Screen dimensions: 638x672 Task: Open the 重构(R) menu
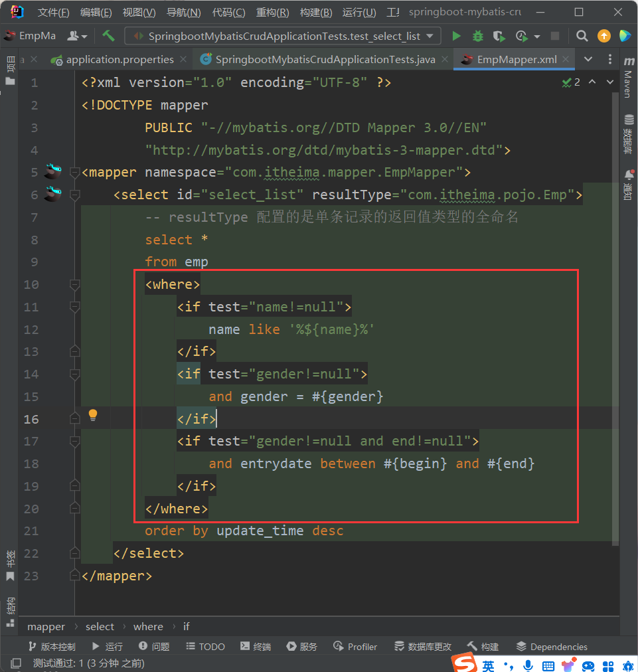coord(272,13)
